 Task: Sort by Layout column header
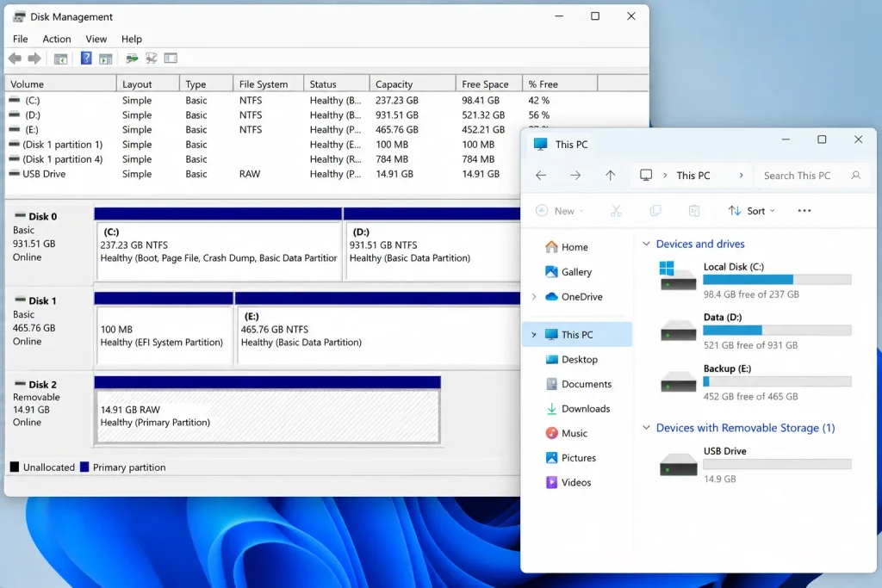pyautogui.click(x=148, y=84)
